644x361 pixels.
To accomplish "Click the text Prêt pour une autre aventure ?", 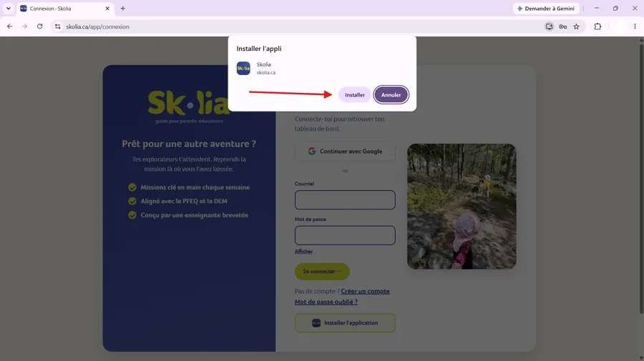I will pos(189,144).
